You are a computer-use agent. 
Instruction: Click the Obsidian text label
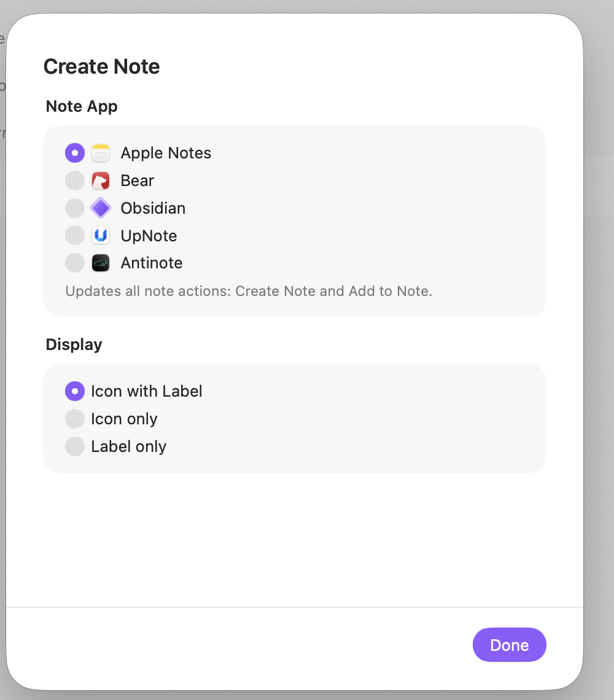[153, 208]
